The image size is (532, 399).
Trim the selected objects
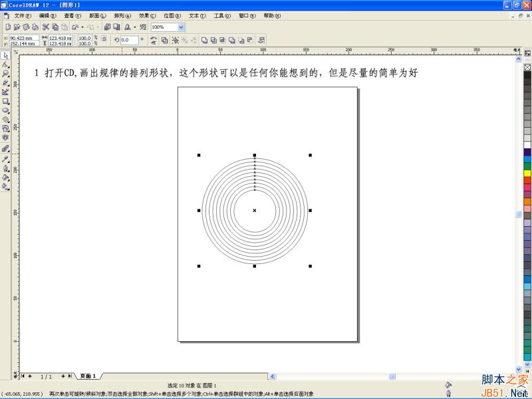tap(213, 40)
